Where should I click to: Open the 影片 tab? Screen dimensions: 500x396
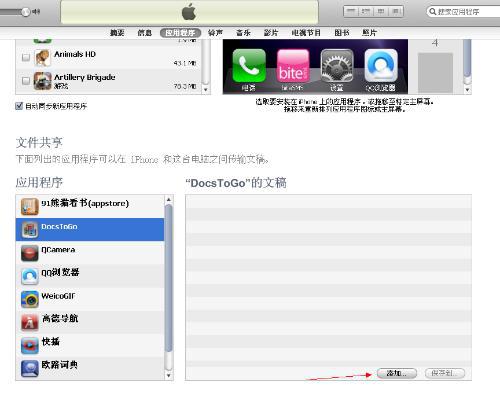click(271, 33)
